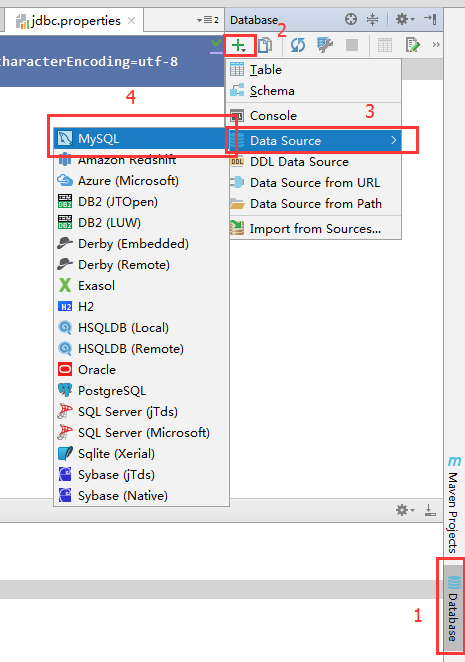The image size is (465, 662).
Task: Click the Duplicate icon in Database toolbar
Action: (x=265, y=45)
